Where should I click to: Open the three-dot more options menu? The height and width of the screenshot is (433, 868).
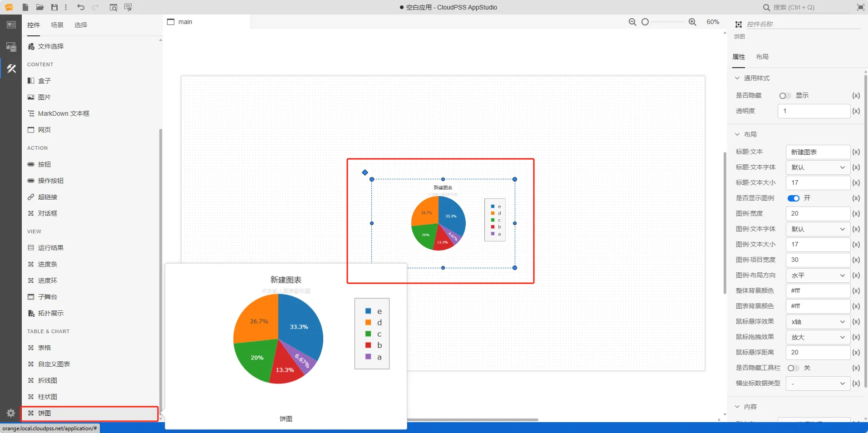tap(66, 7)
